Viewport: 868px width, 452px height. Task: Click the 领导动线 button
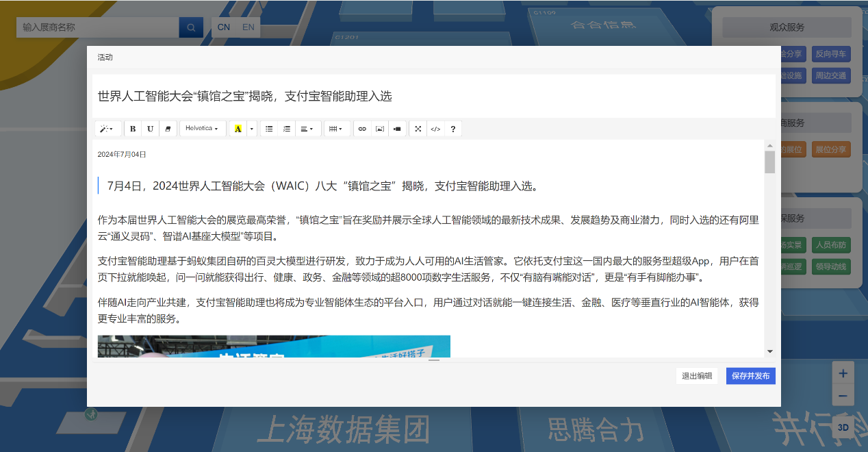tap(830, 266)
